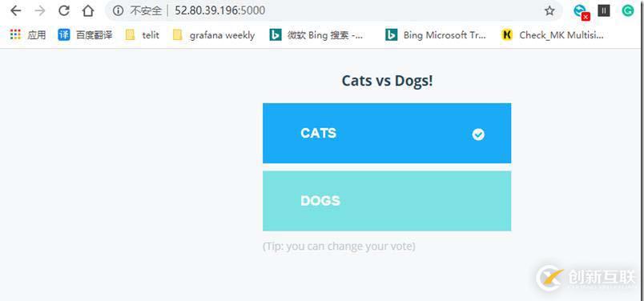Bookmark this page with the star icon
644x301 pixels.
pos(549,11)
